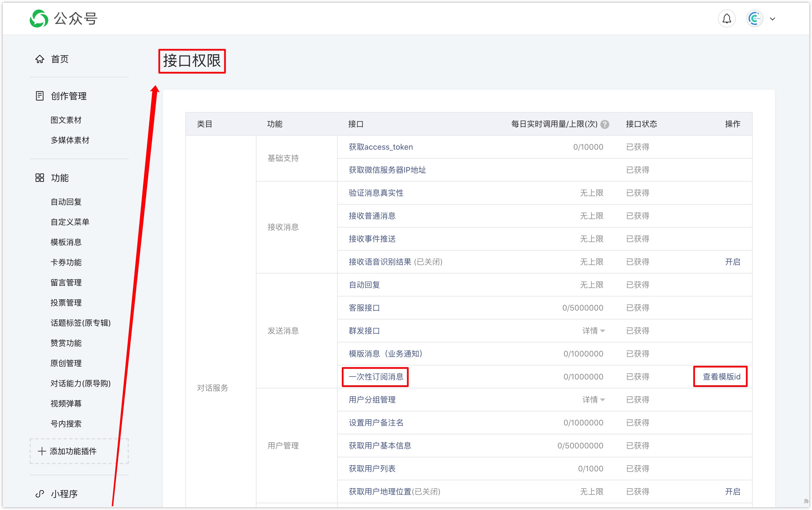Click the 0/50000000 quota value
The image size is (812, 510).
[x=580, y=446]
